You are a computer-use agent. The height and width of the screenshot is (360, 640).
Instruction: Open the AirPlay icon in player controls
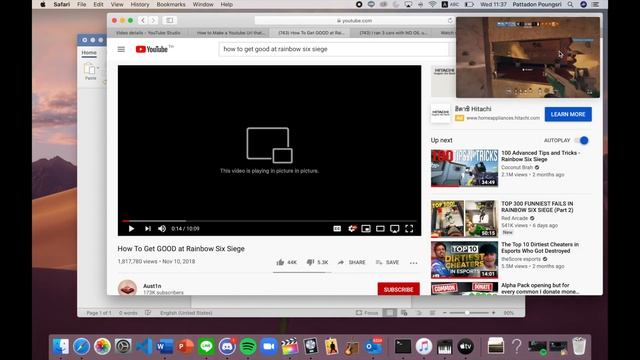[x=395, y=229]
